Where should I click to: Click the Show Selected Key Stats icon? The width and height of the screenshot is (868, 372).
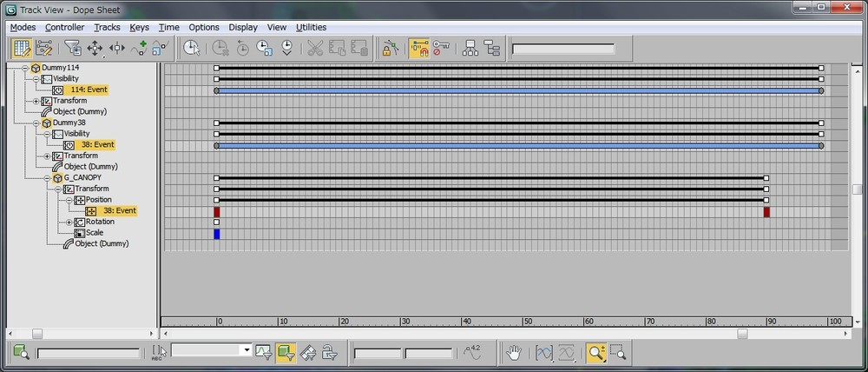[471, 353]
